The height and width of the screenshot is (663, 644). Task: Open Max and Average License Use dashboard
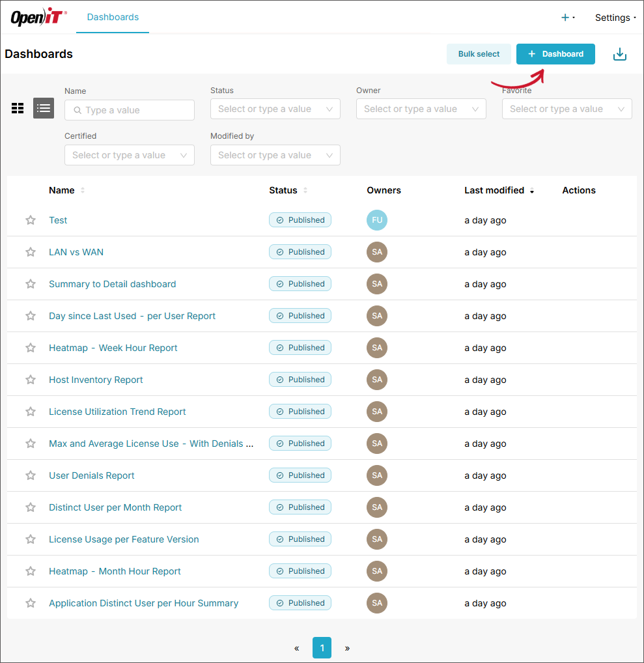[151, 444]
